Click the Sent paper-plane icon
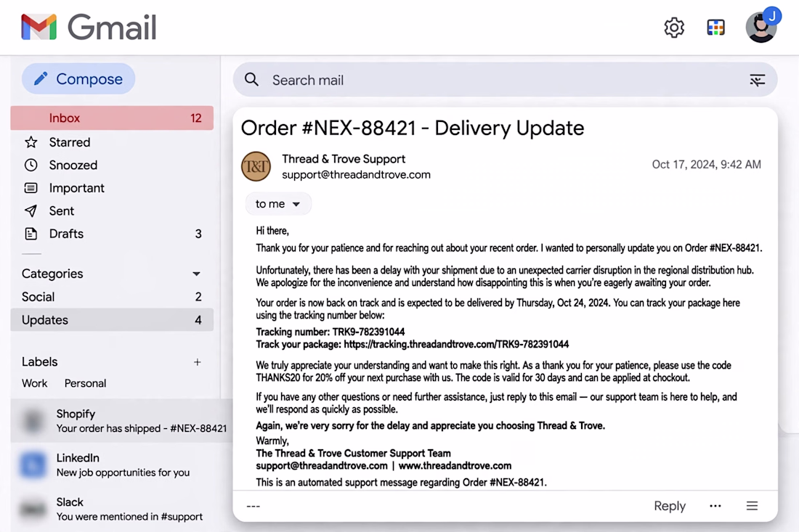This screenshot has width=799, height=532. [x=31, y=210]
